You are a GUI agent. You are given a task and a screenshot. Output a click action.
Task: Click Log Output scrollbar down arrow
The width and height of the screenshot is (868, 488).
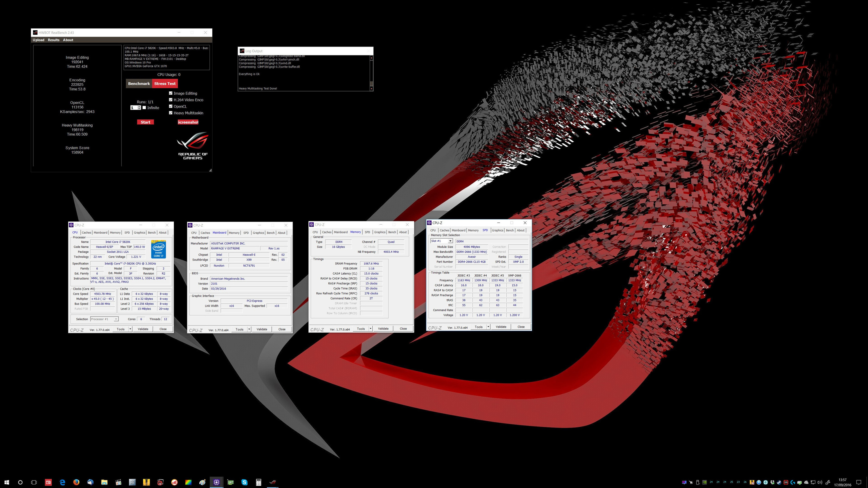[371, 88]
